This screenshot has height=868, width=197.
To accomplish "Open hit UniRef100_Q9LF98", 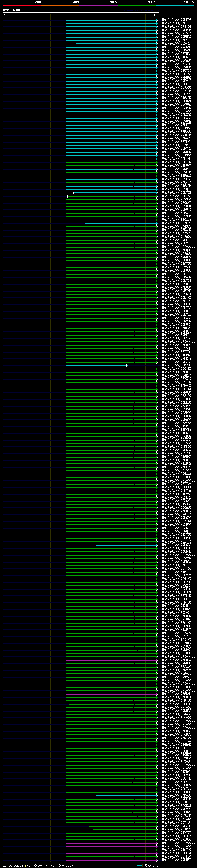I will tap(177, 20).
